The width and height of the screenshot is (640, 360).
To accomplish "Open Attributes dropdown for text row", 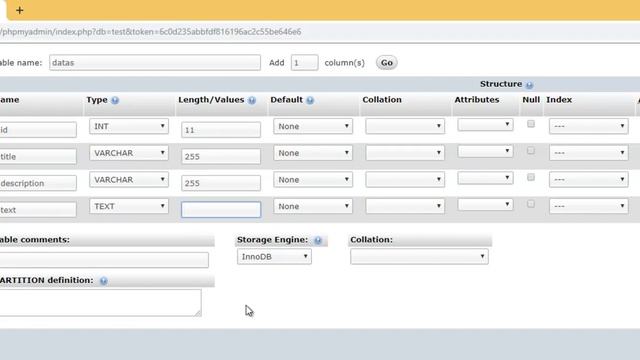I will click(x=485, y=204).
